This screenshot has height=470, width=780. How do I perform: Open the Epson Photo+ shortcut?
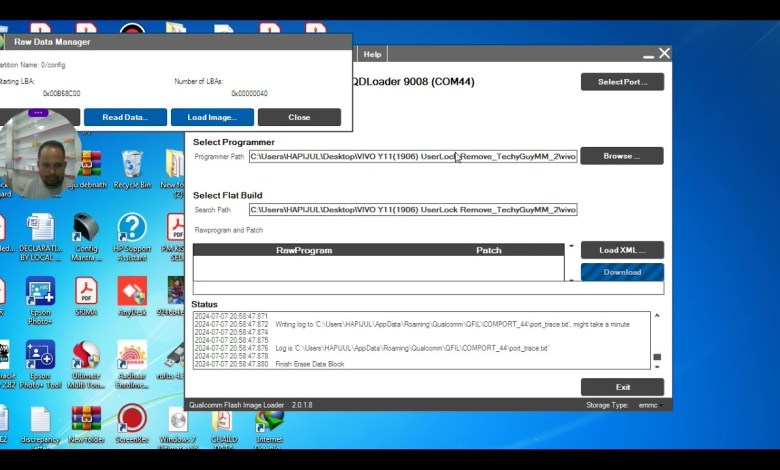point(41,292)
